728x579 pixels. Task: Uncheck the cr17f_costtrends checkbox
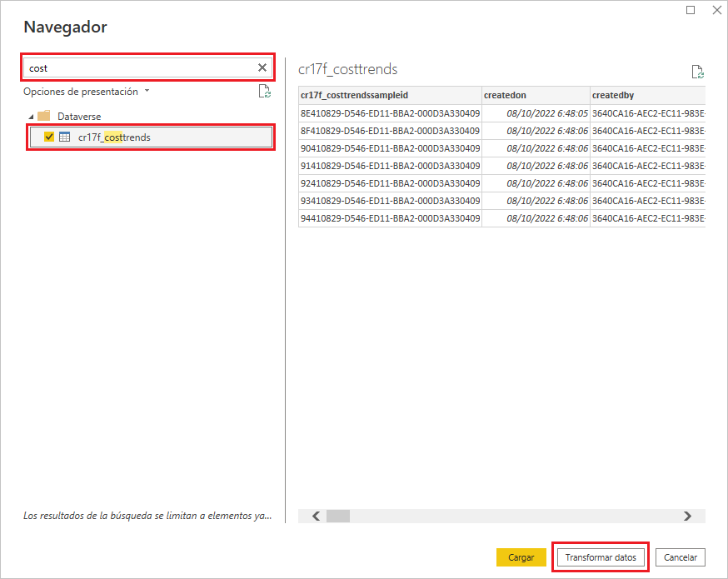click(49, 137)
